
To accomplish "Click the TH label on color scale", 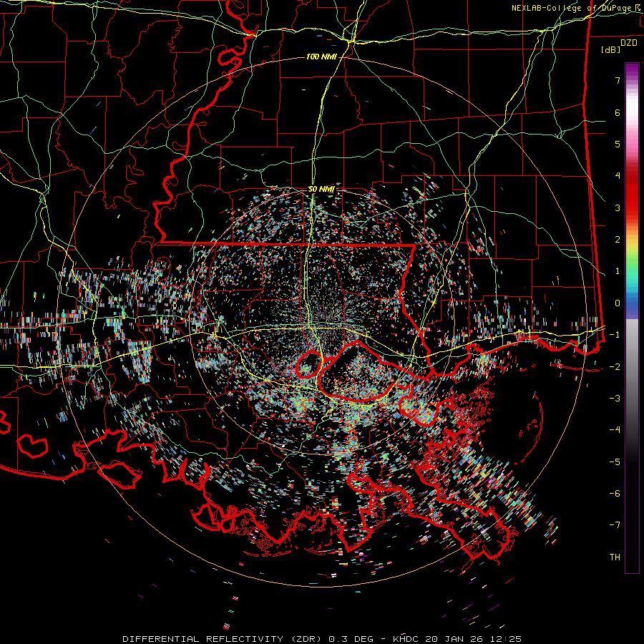I will (x=615, y=557).
